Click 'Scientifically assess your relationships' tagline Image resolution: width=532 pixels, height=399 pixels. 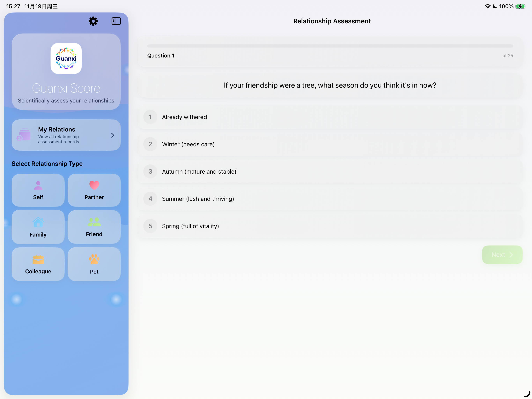tap(66, 101)
